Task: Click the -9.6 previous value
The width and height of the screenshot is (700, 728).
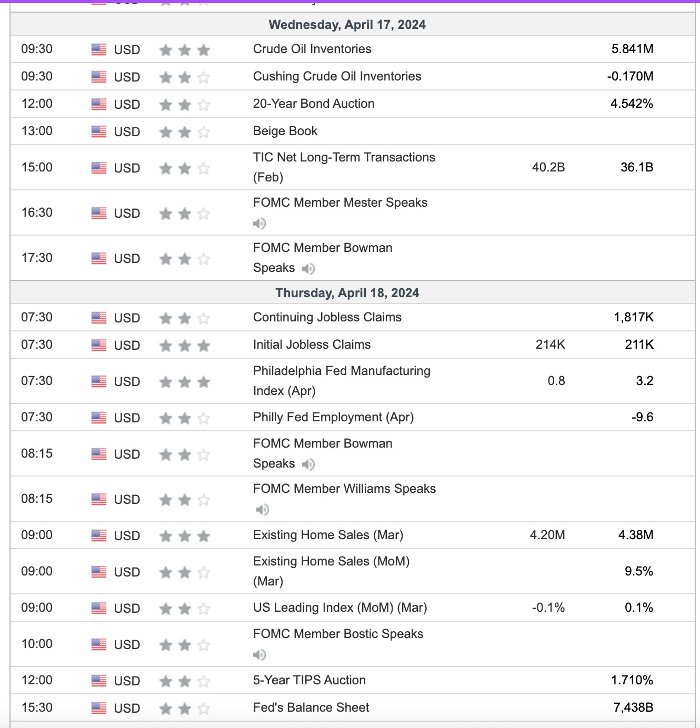Action: [643, 417]
